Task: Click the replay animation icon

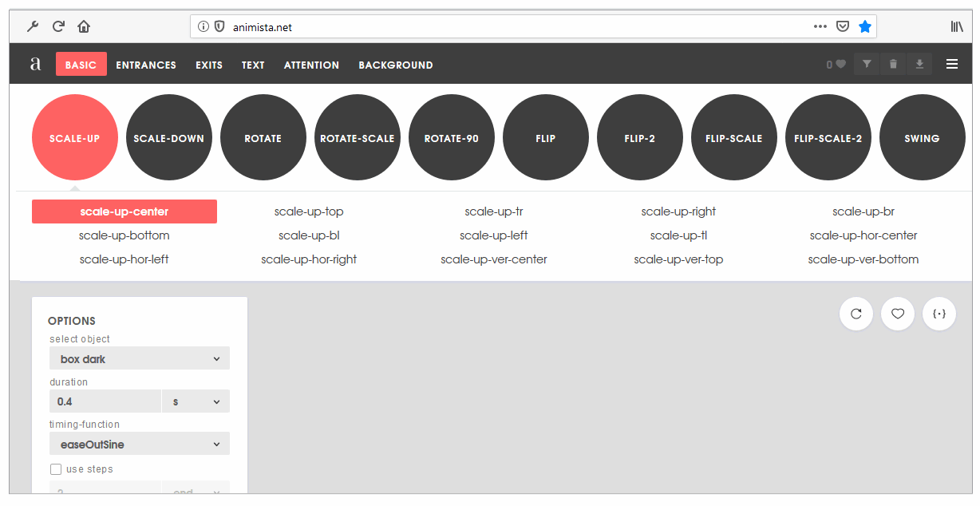Action: point(856,314)
